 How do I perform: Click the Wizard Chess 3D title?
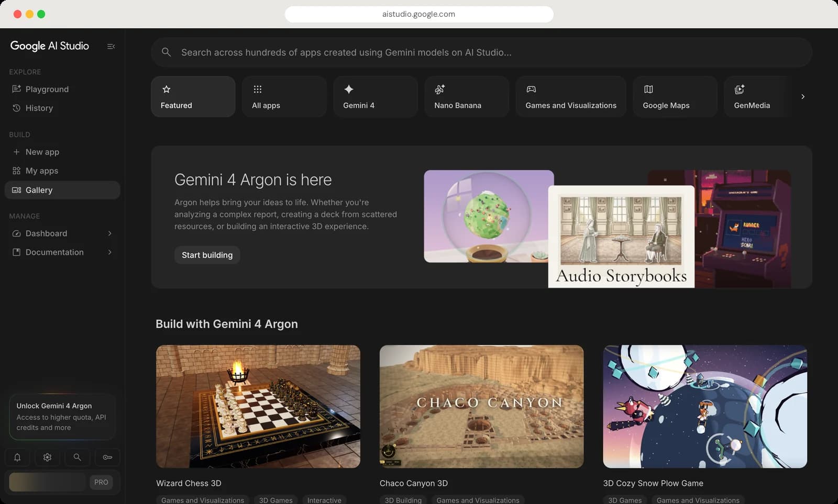[x=189, y=483]
